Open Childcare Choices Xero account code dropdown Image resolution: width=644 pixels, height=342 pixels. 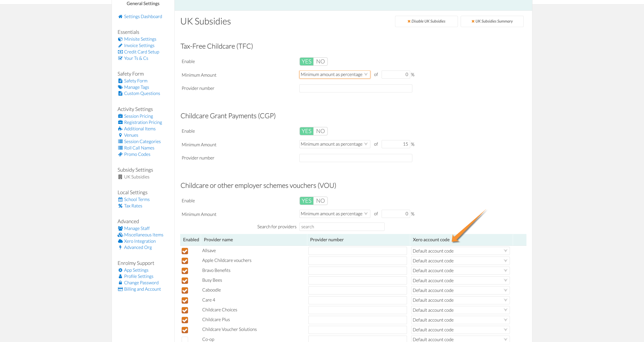pos(460,310)
